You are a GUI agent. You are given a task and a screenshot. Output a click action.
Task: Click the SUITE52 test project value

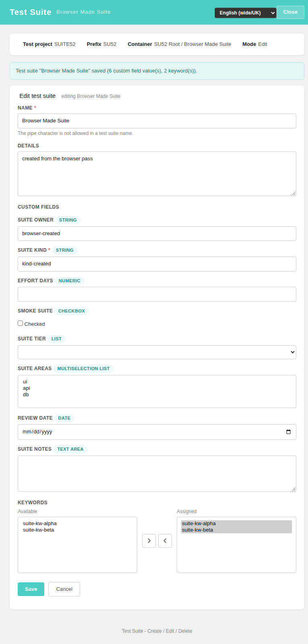tap(65, 44)
